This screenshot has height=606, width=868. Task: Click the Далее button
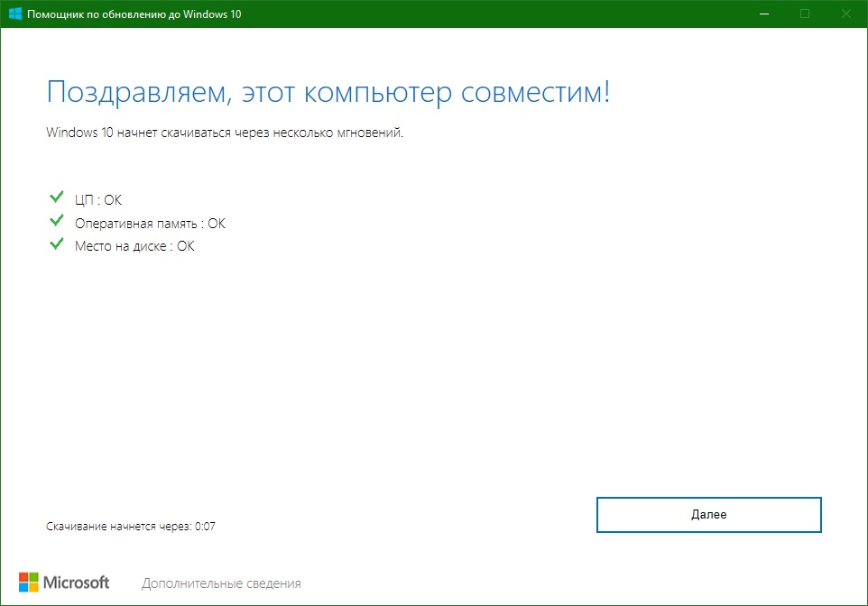[708, 515]
